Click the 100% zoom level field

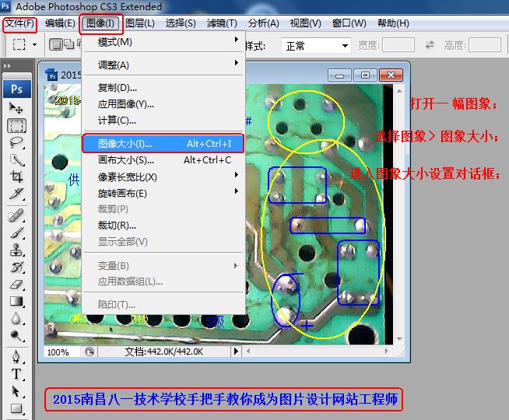pyautogui.click(x=61, y=352)
